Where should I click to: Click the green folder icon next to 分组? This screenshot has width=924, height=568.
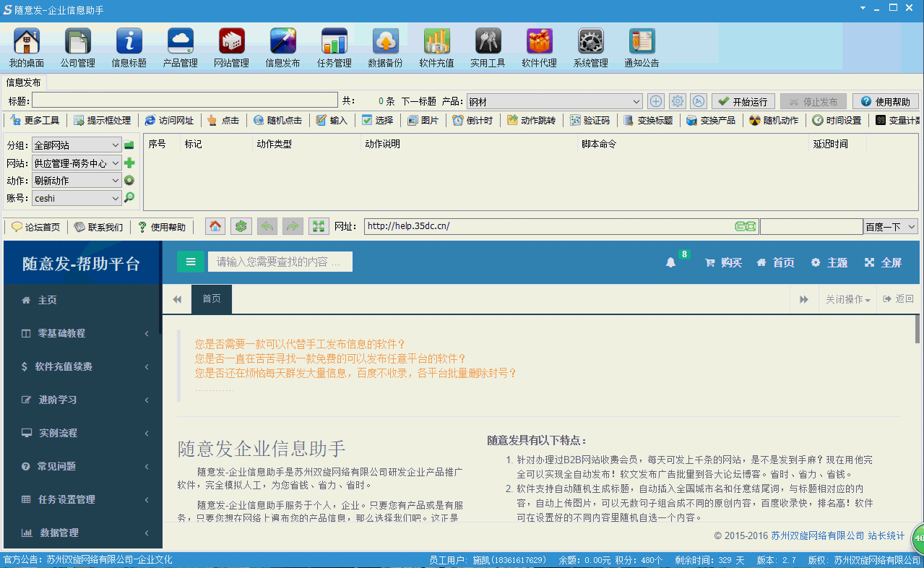tap(129, 145)
